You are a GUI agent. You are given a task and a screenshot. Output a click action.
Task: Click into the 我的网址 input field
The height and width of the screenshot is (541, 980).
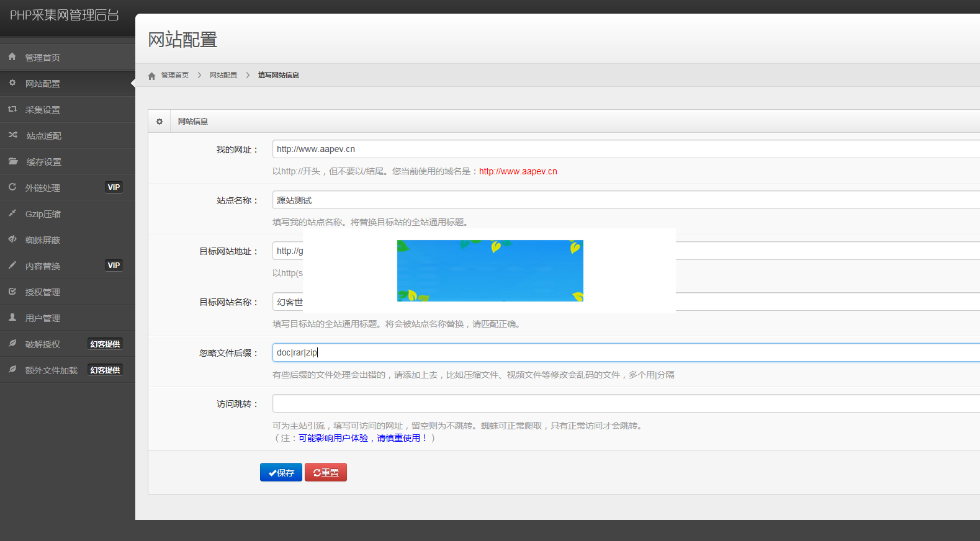(621, 149)
